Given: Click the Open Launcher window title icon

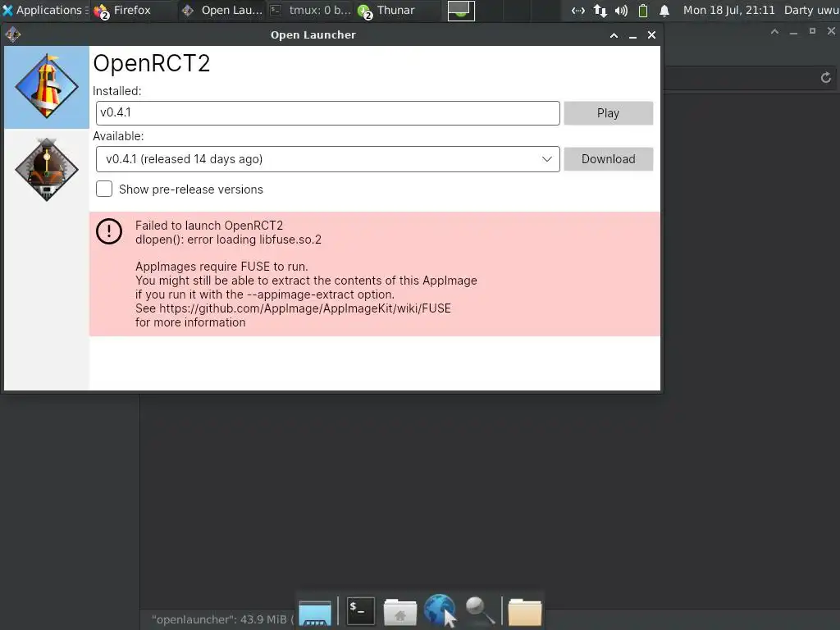Looking at the screenshot, I should coord(13,34).
